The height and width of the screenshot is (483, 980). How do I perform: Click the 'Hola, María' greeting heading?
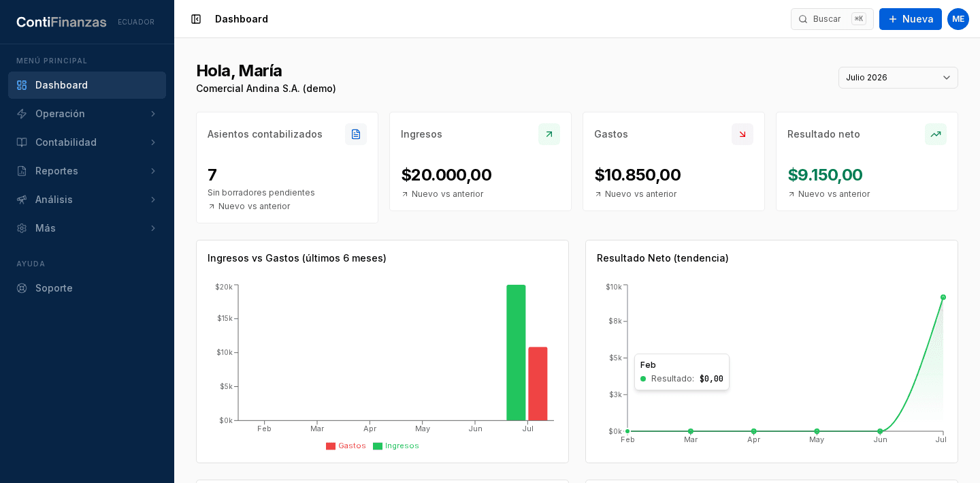239,71
